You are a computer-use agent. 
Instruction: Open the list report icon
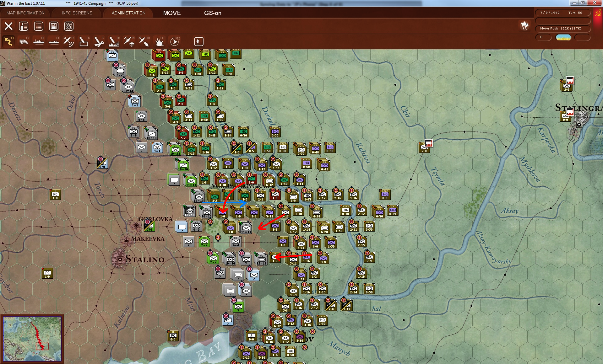39,26
